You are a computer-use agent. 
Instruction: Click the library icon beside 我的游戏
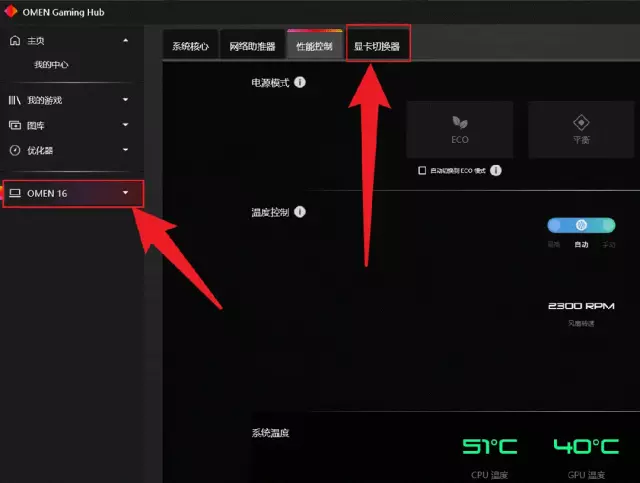[15, 100]
